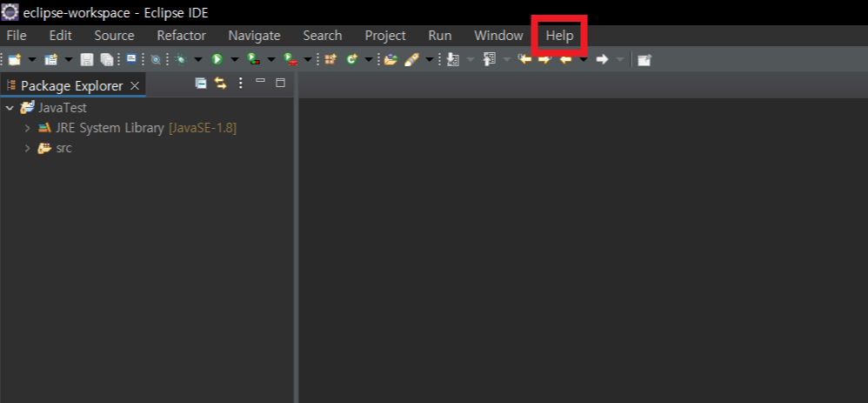The height and width of the screenshot is (403, 868).
Task: Open the Back navigation history dropdown
Action: (584, 59)
